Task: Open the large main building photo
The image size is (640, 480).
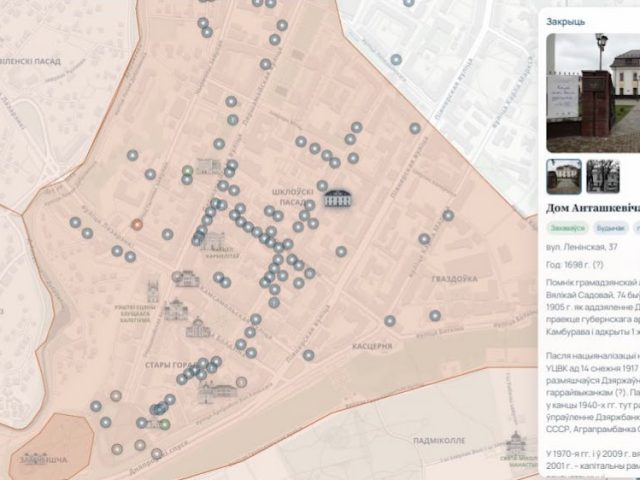Action: (x=593, y=93)
